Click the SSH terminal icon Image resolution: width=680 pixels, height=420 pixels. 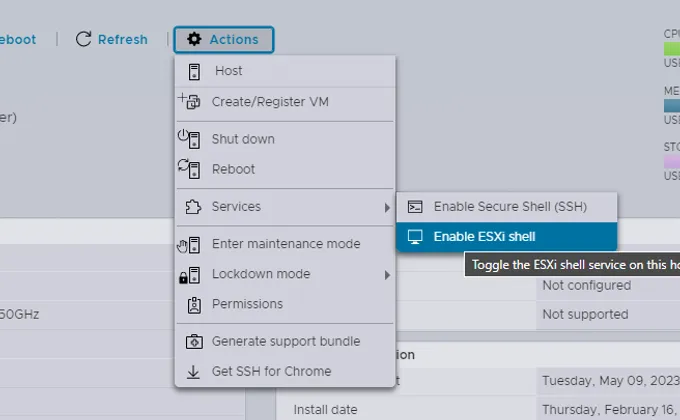coord(415,207)
